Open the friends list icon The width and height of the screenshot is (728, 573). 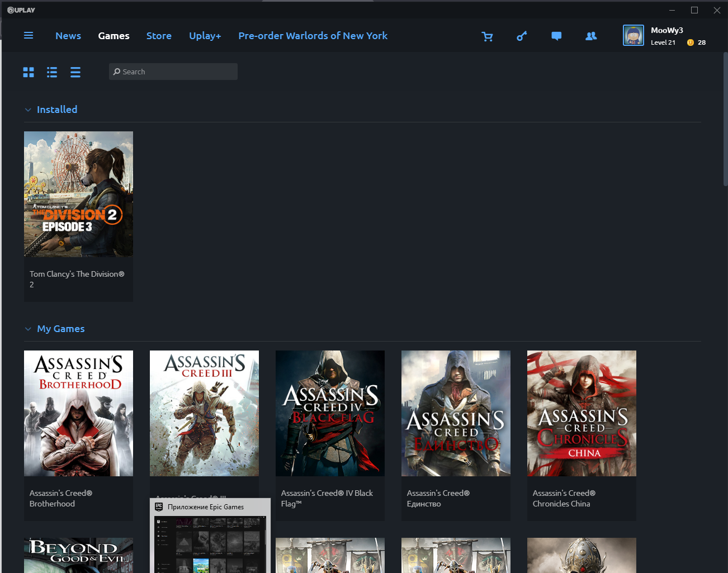(591, 36)
